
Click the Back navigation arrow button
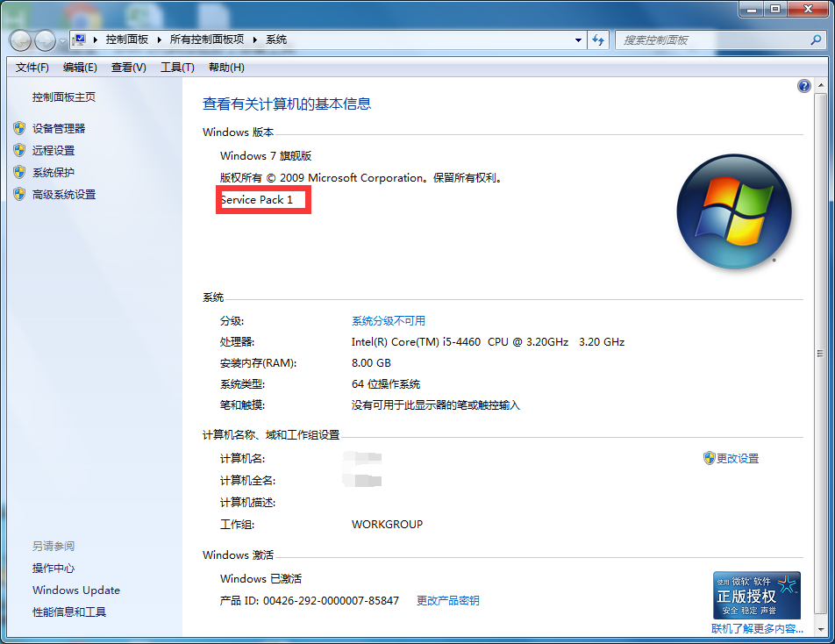[x=21, y=40]
